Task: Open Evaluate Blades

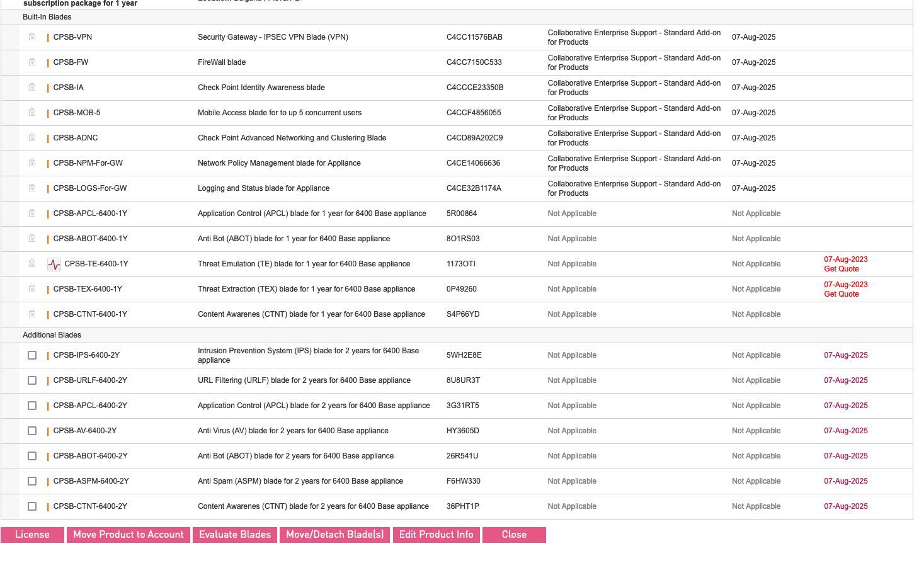Action: pyautogui.click(x=235, y=535)
